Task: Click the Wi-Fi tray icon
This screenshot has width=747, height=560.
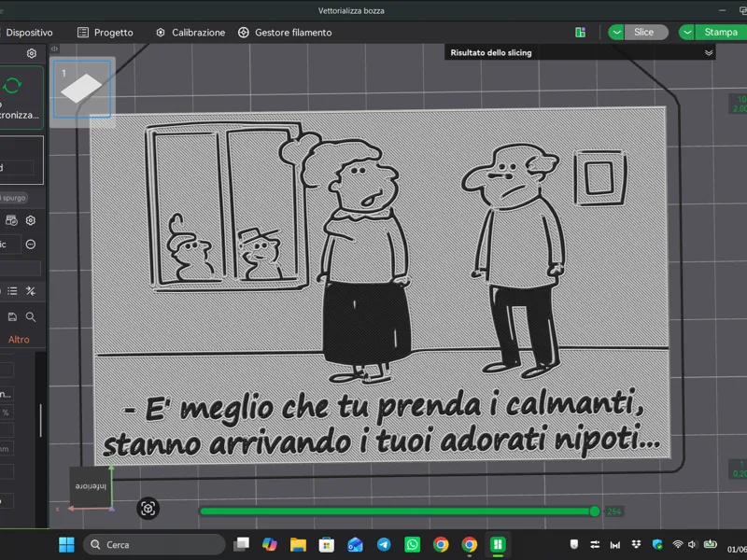Action: click(x=677, y=544)
